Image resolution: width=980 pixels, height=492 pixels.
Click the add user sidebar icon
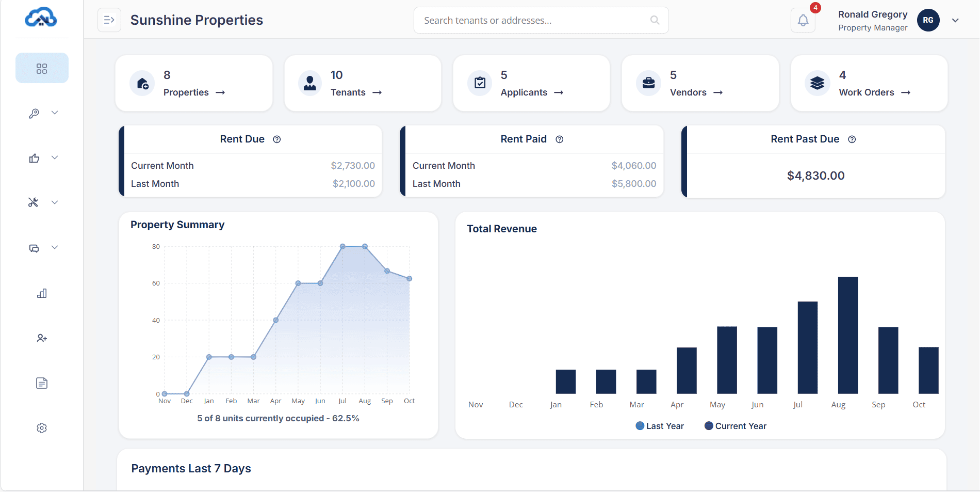pos(42,338)
